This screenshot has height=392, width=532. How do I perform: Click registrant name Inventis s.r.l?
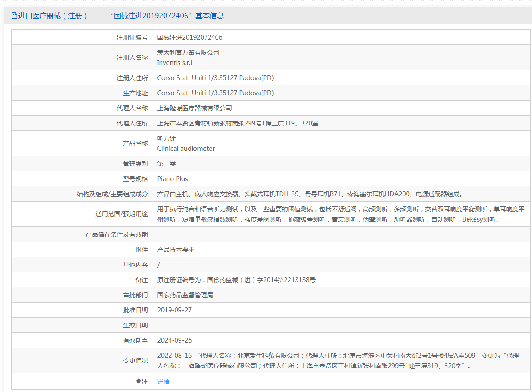[174, 63]
